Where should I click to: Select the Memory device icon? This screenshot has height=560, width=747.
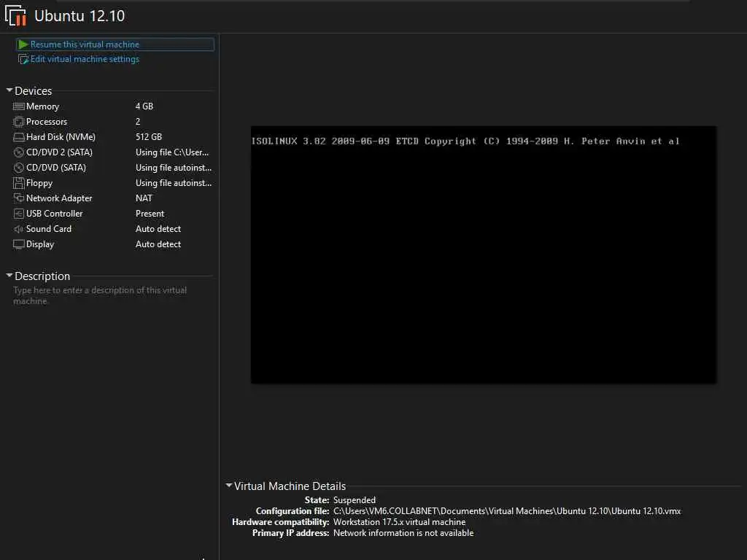(18, 106)
